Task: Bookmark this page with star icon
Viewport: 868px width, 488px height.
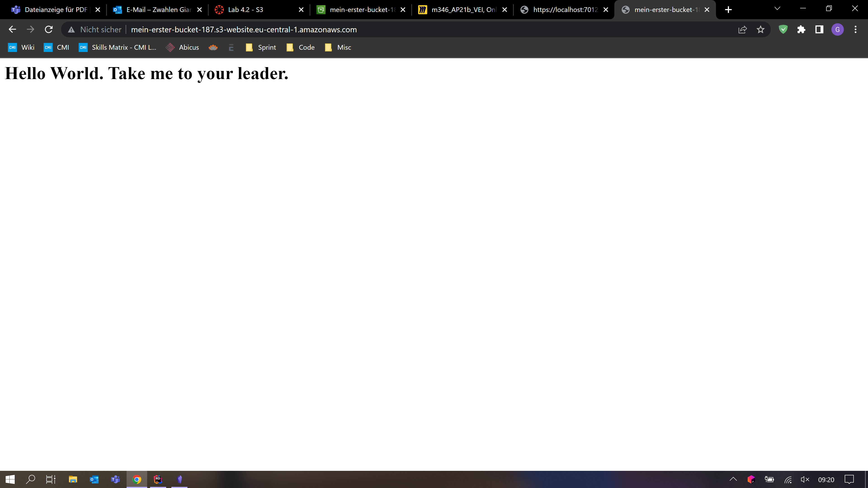Action: (x=760, y=30)
